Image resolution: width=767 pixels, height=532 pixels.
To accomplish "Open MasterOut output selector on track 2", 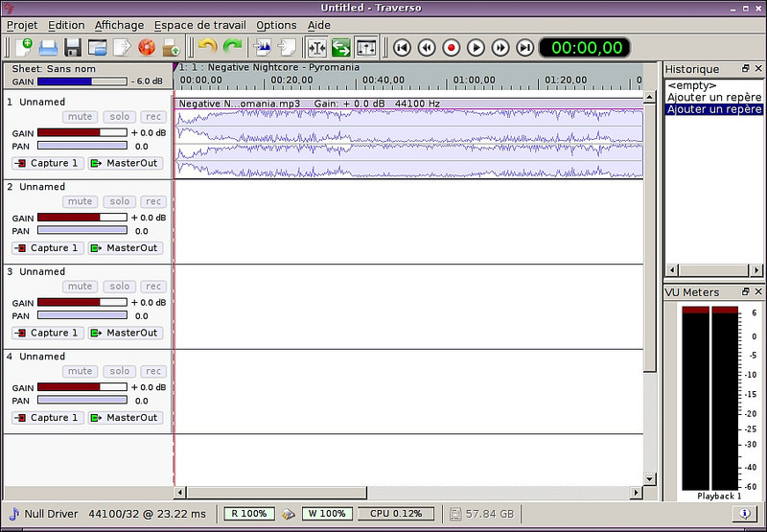I will click(x=125, y=248).
